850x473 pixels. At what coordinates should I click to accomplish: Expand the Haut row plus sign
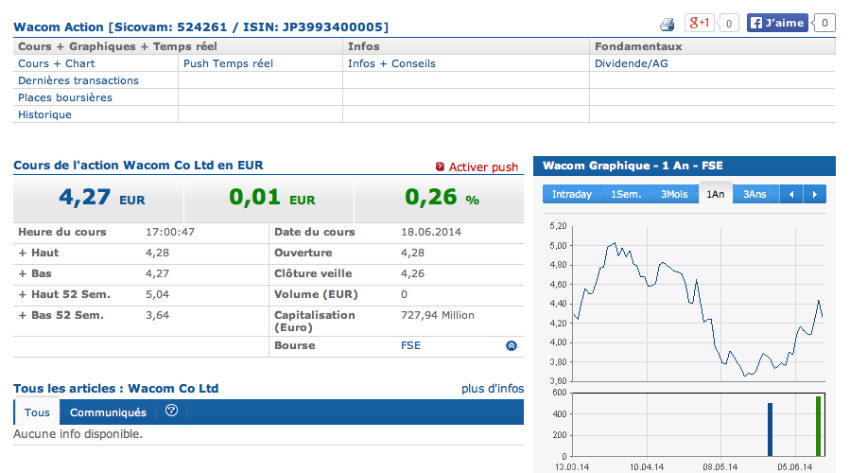pos(22,253)
